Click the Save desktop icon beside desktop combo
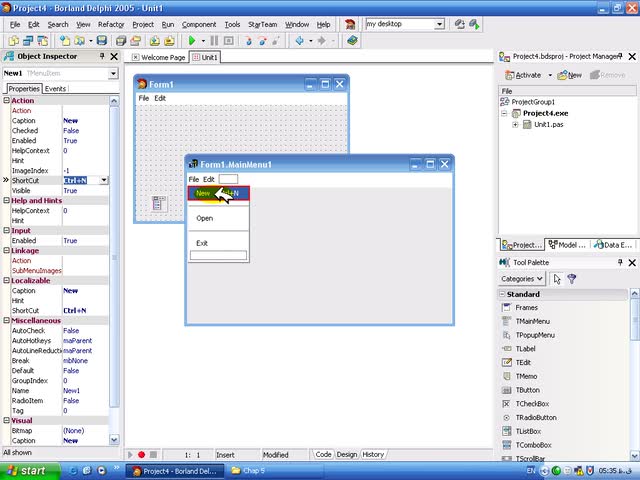640x480 pixels. click(460, 24)
